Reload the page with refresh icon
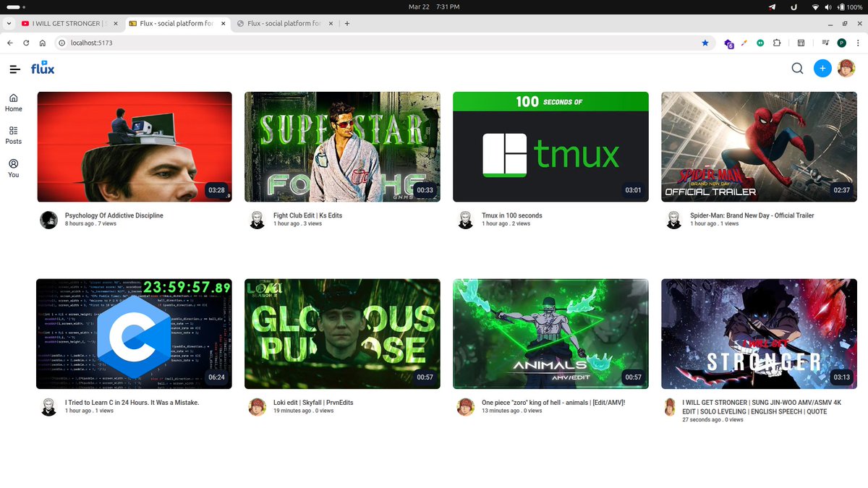 [x=26, y=43]
